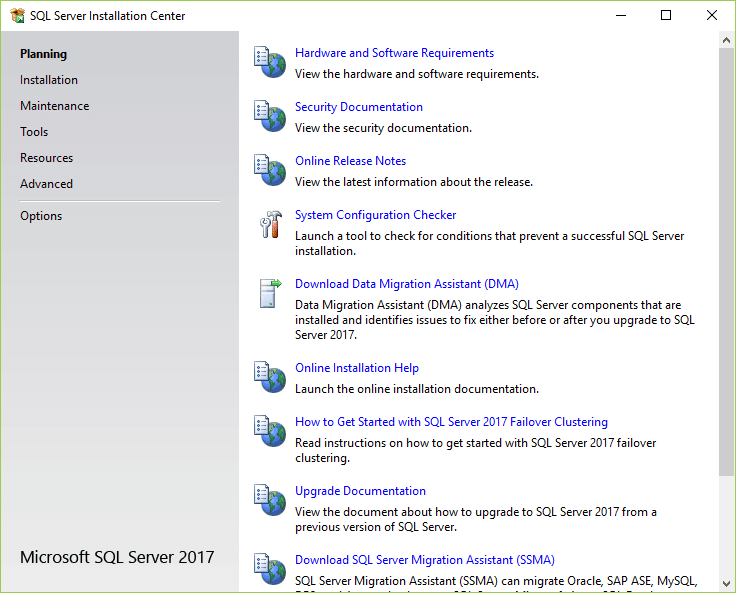Switch to the Maintenance category
Viewport: 736px width, 593px height.
pos(54,106)
